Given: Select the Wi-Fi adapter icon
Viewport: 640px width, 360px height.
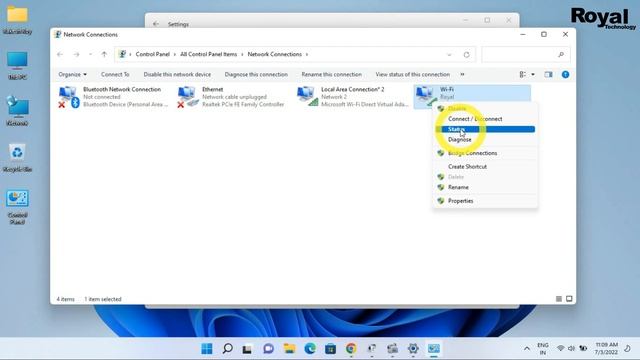Looking at the screenshot, I should pyautogui.click(x=425, y=96).
